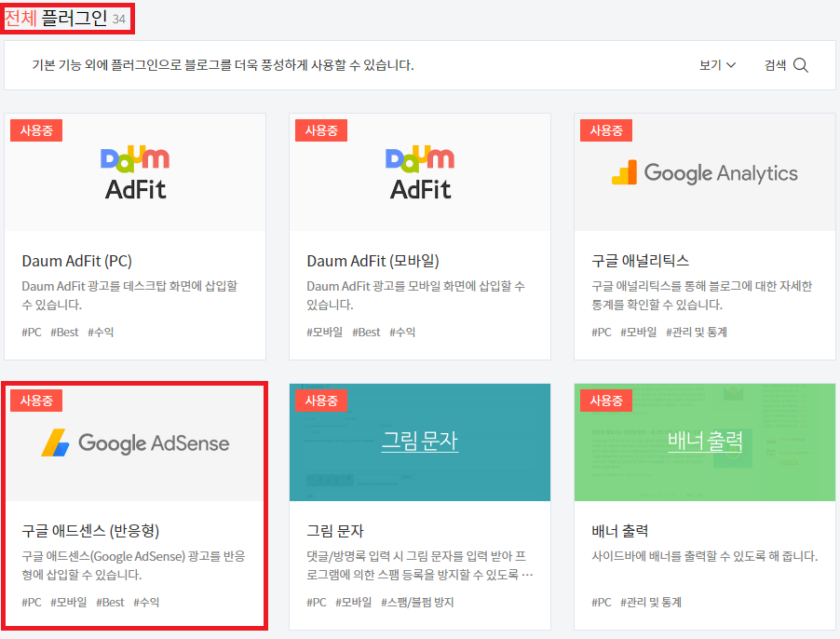Screen dimensions: 840x639
Task: Click the plugin intro sentence 기본 기능 외에
Action: pos(223,65)
